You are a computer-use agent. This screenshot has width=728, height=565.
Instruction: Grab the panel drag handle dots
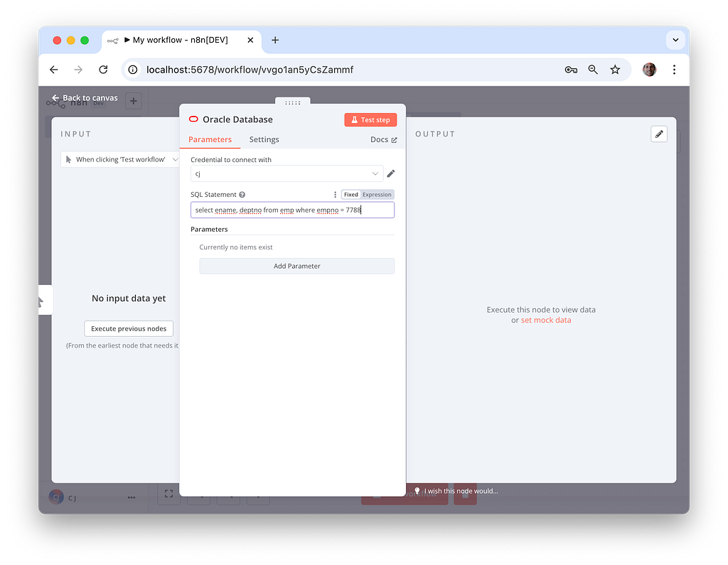[x=292, y=102]
